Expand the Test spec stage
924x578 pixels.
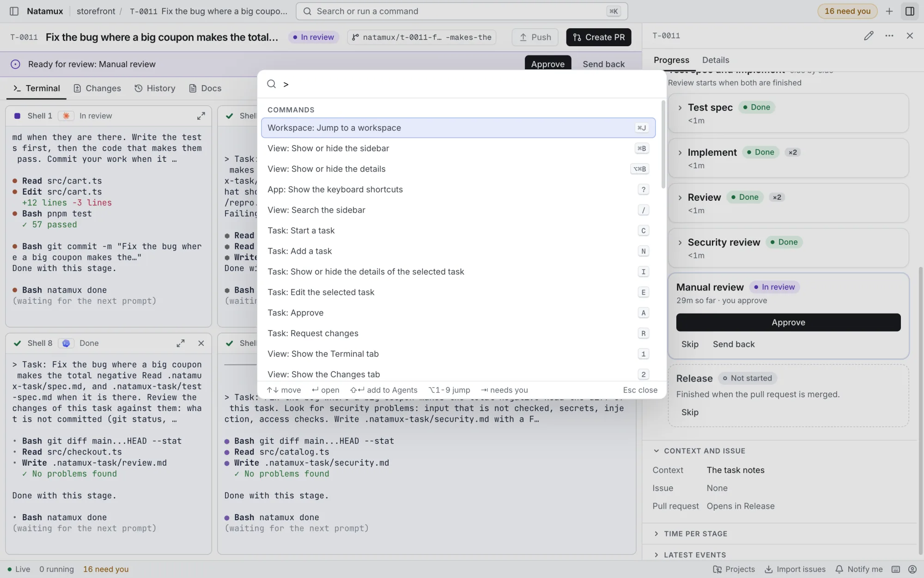click(x=680, y=108)
